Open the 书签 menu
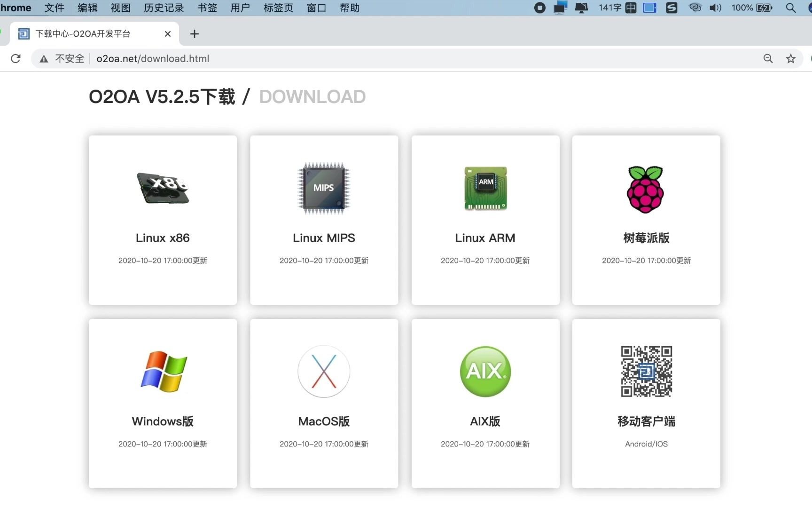This screenshot has height=508, width=812. click(x=207, y=8)
